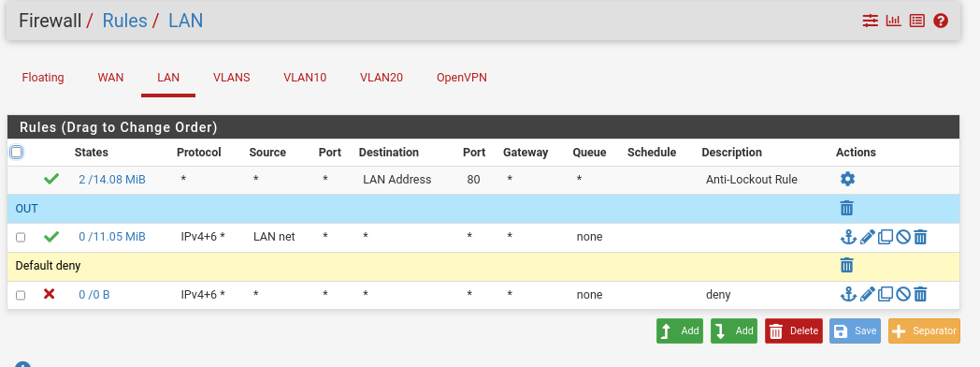Open Anti-Lockout Rule settings gear
The image size is (980, 367).
(847, 180)
